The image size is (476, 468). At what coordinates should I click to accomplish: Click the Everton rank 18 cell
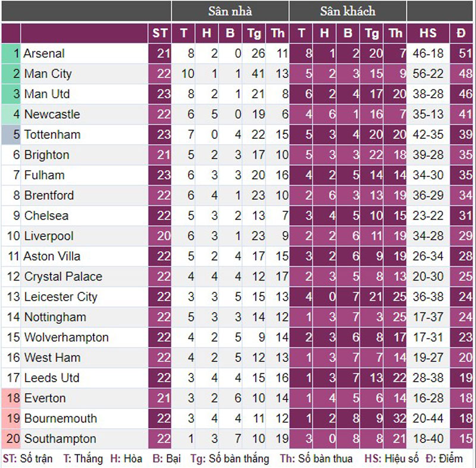(11, 398)
